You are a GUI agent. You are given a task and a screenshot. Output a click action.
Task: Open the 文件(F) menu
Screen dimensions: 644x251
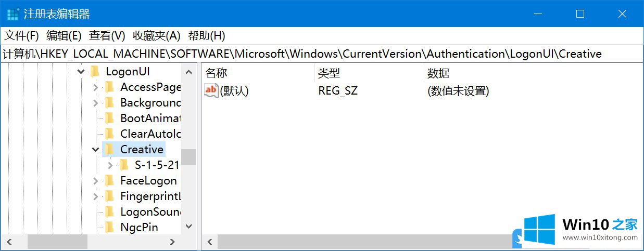click(x=22, y=36)
